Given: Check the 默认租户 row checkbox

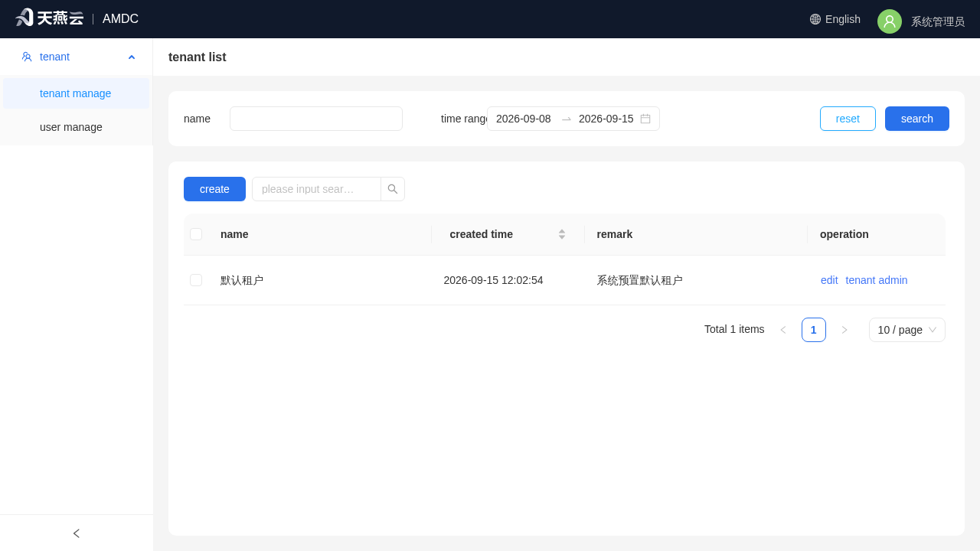Looking at the screenshot, I should click(x=196, y=280).
